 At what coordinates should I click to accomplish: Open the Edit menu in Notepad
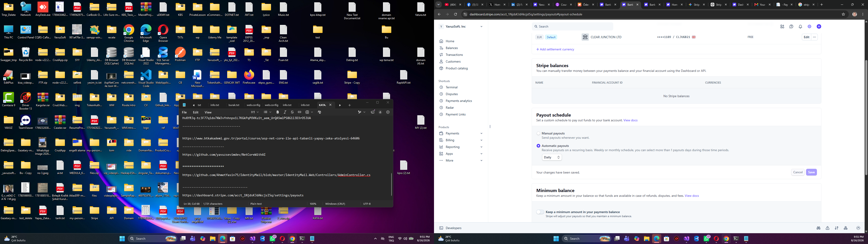click(196, 112)
